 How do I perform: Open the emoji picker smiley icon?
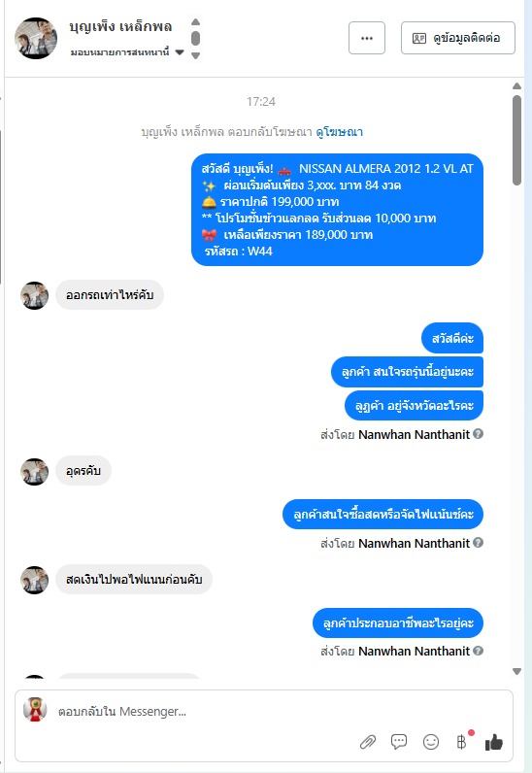click(431, 742)
